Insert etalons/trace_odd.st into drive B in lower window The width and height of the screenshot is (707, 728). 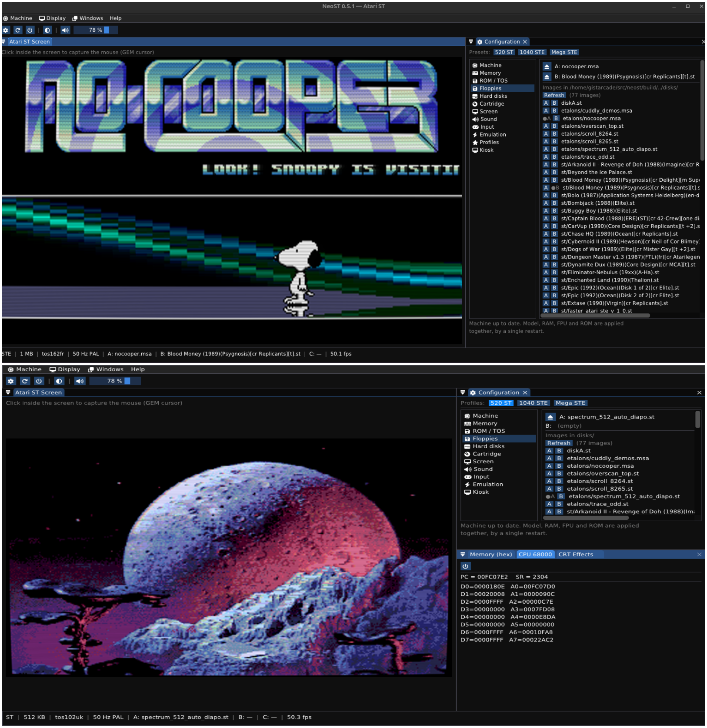tap(559, 504)
